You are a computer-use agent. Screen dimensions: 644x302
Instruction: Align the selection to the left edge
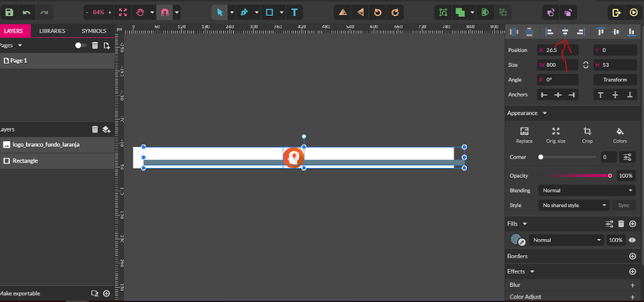pos(549,32)
